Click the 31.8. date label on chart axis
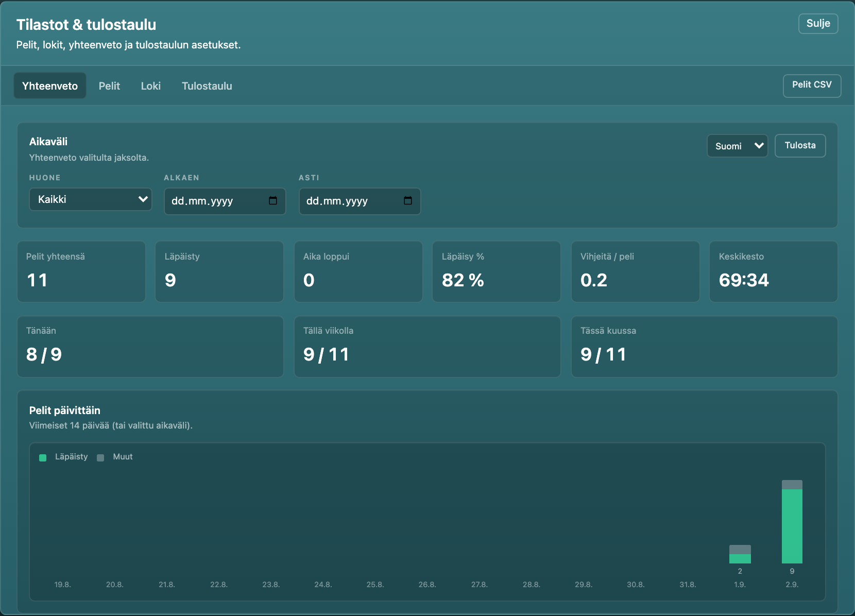The width and height of the screenshot is (855, 616). (688, 585)
